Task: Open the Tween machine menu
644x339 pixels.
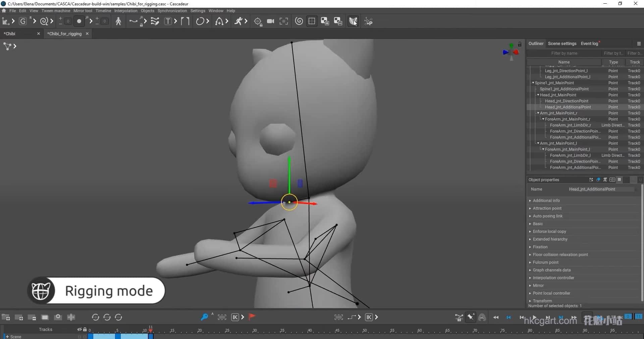Action: pyautogui.click(x=56, y=11)
